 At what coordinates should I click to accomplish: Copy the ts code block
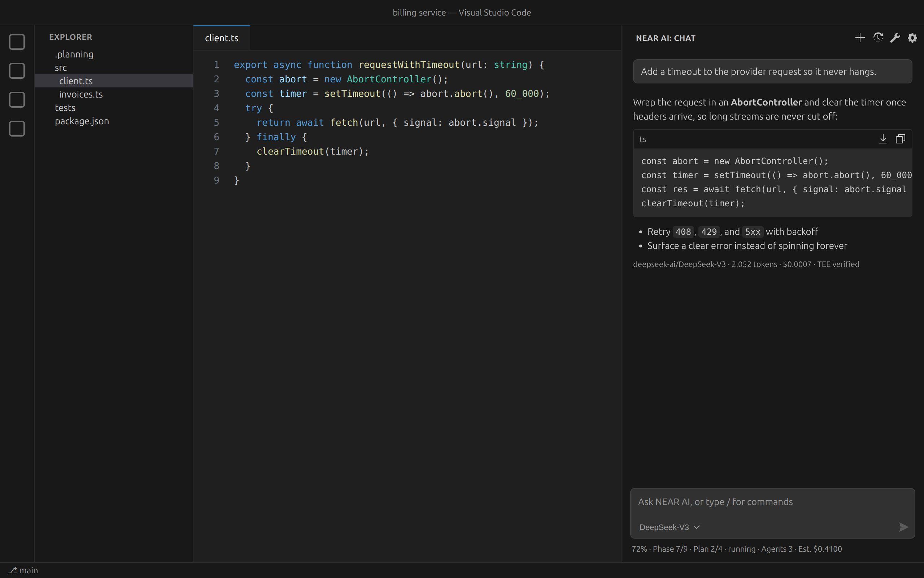(x=900, y=139)
